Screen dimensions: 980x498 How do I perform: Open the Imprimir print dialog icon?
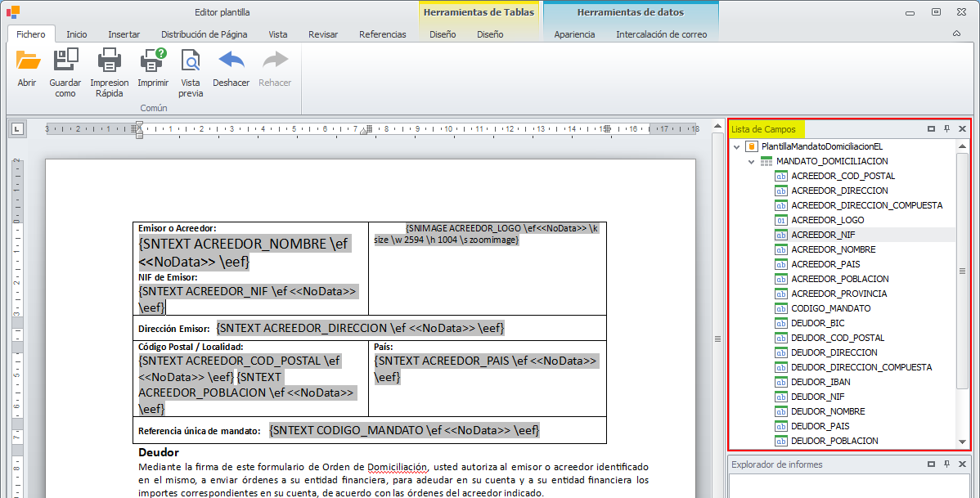pyautogui.click(x=152, y=61)
